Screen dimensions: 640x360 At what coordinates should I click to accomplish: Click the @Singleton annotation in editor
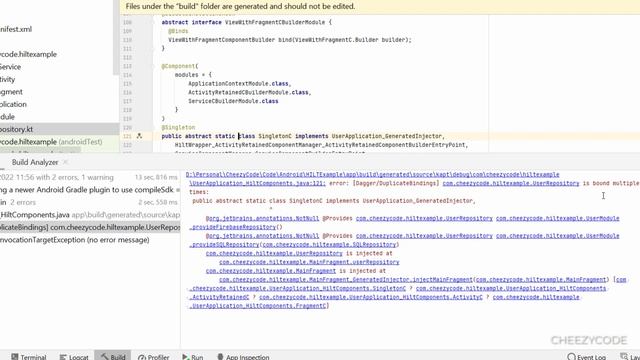(x=178, y=127)
